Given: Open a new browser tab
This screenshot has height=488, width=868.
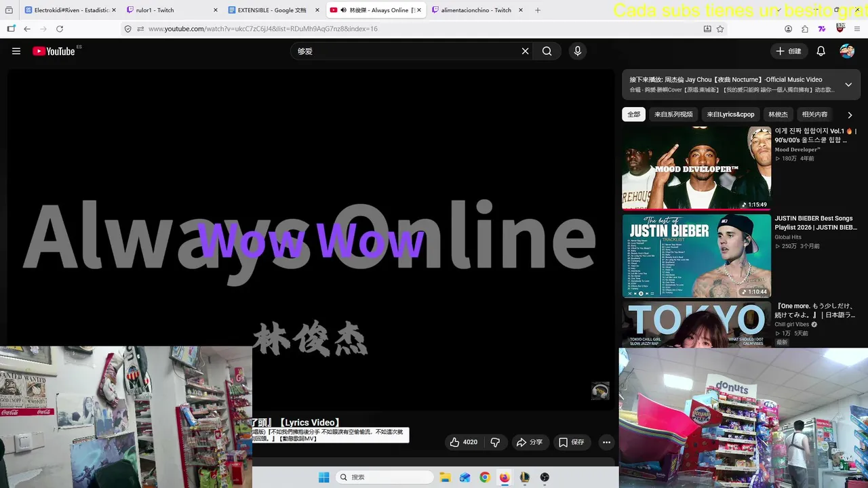Looking at the screenshot, I should (x=538, y=10).
